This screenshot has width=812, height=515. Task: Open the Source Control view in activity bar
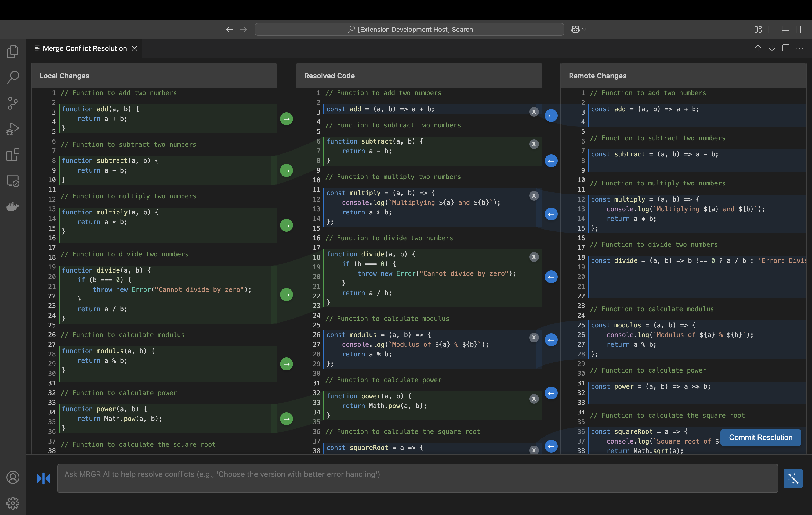pyautogui.click(x=13, y=103)
